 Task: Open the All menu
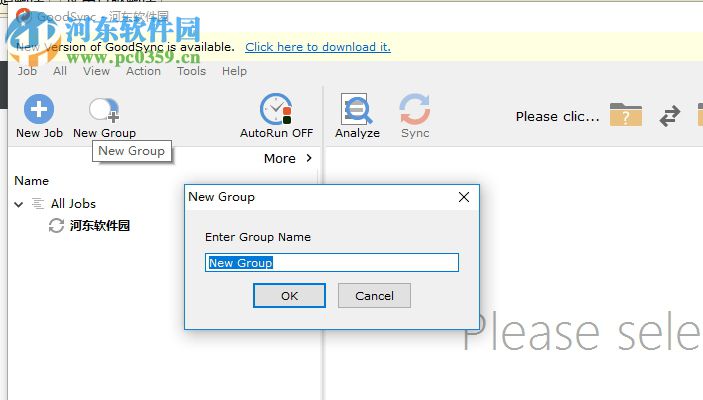click(60, 71)
